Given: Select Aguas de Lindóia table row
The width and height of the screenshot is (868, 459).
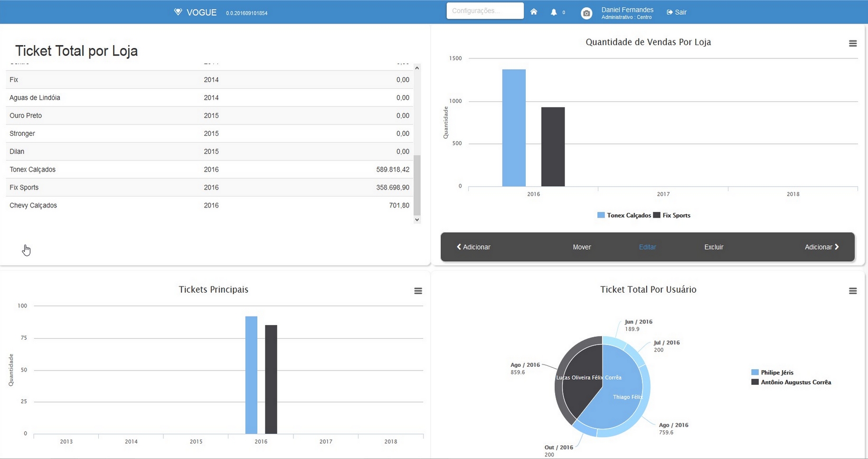Looking at the screenshot, I should [209, 98].
